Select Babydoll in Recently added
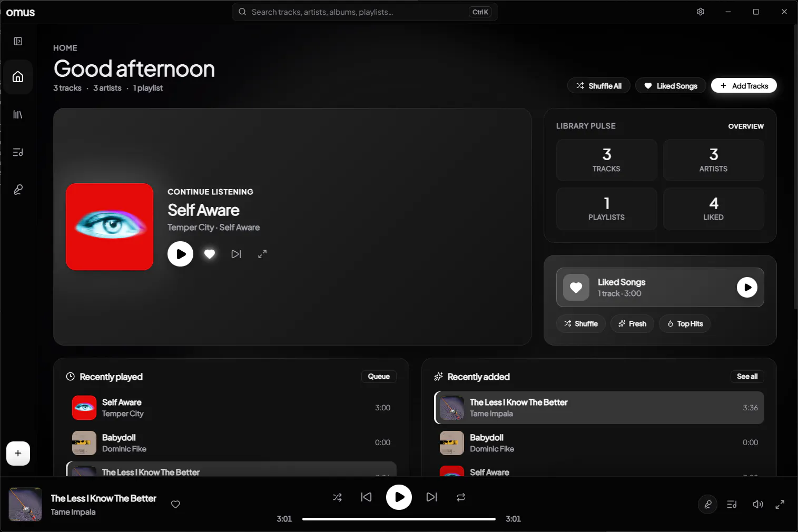This screenshot has height=532, width=798. pyautogui.click(x=599, y=442)
